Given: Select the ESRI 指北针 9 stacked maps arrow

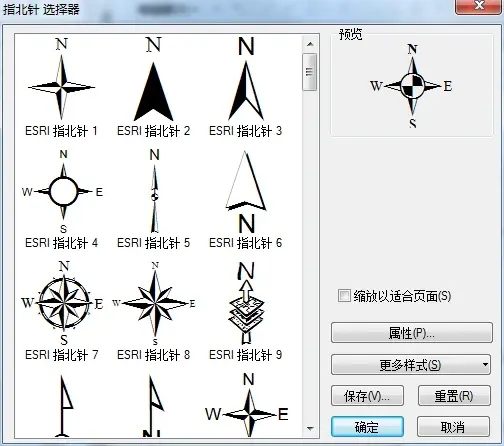Looking at the screenshot, I should [246, 303].
